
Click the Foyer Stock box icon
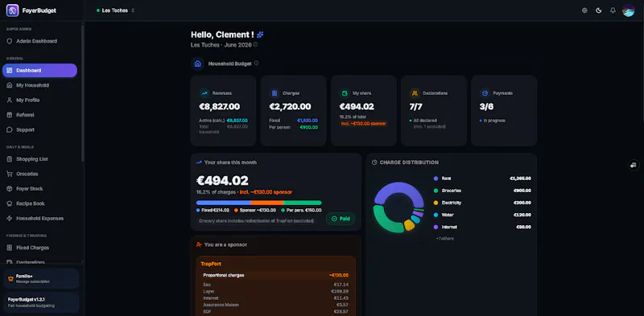[x=10, y=188]
